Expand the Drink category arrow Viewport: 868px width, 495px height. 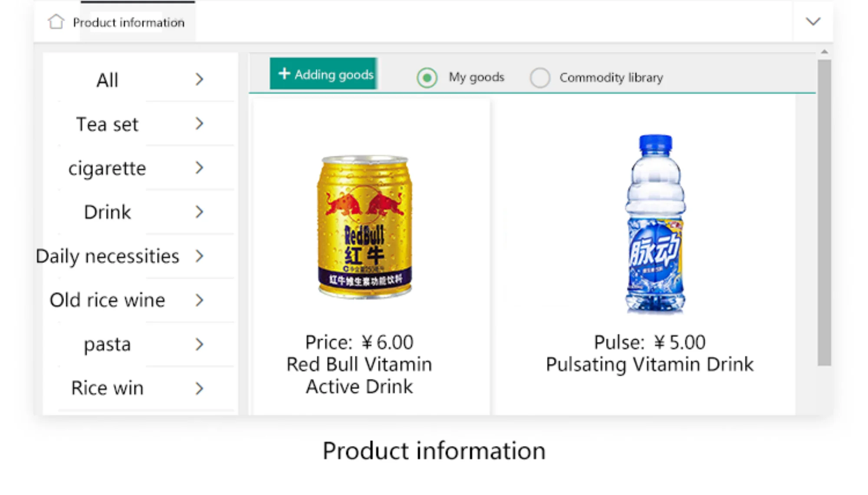[199, 212]
